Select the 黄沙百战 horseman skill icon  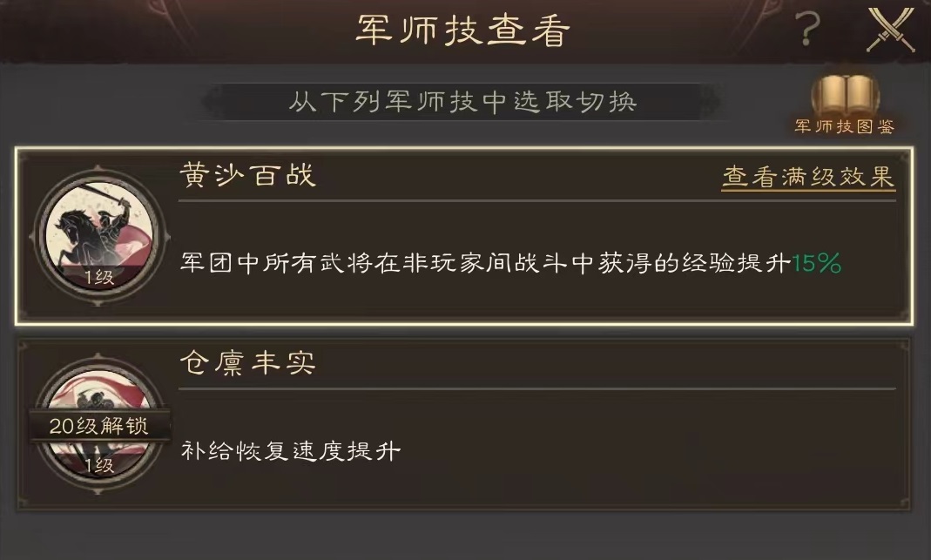99,237
